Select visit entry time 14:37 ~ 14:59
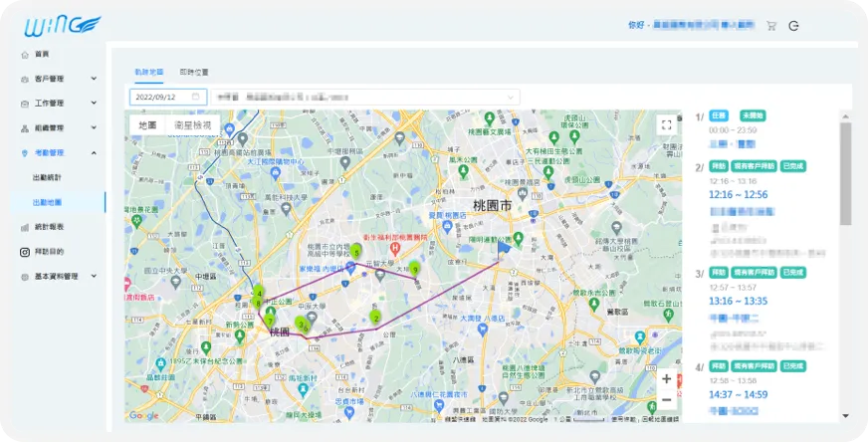 (x=739, y=395)
